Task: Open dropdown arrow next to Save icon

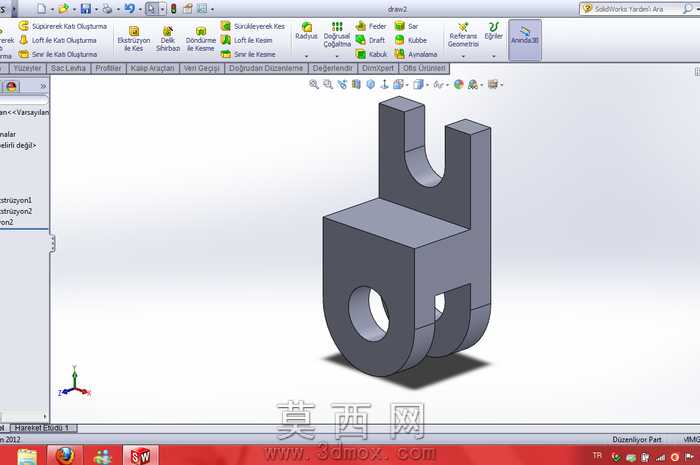Action: tap(96, 9)
